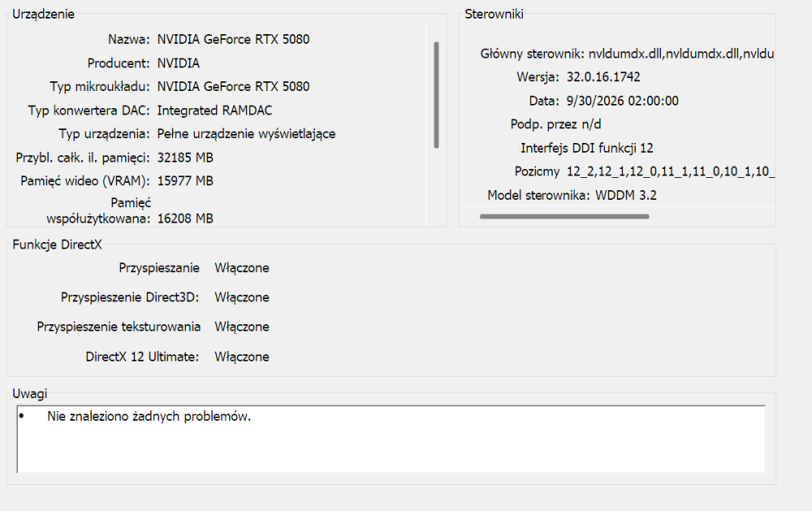Click the Typ mikroukładu value "NVIDIA GeForce RTX 5080"
Screen dimensions: 812x511
pos(234,87)
